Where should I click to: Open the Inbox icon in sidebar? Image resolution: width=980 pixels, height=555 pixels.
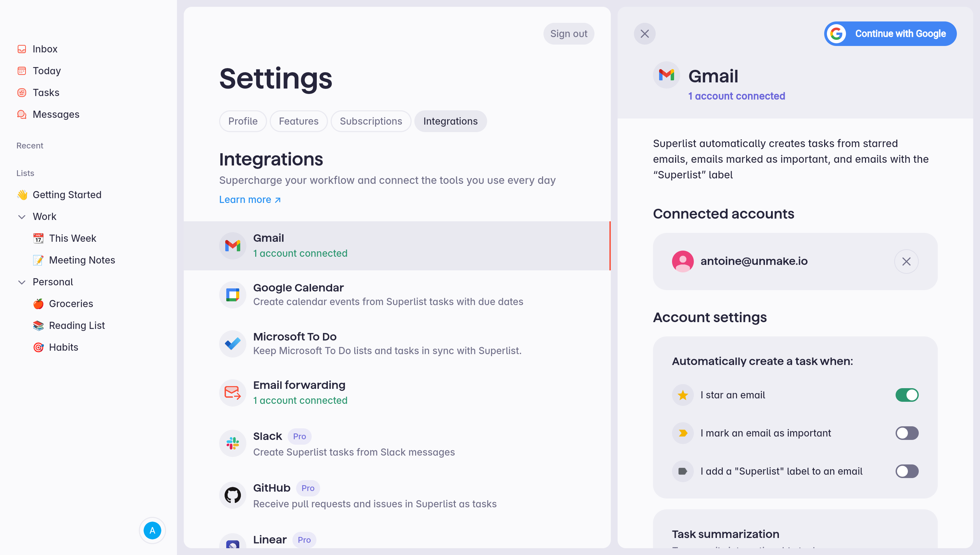22,49
